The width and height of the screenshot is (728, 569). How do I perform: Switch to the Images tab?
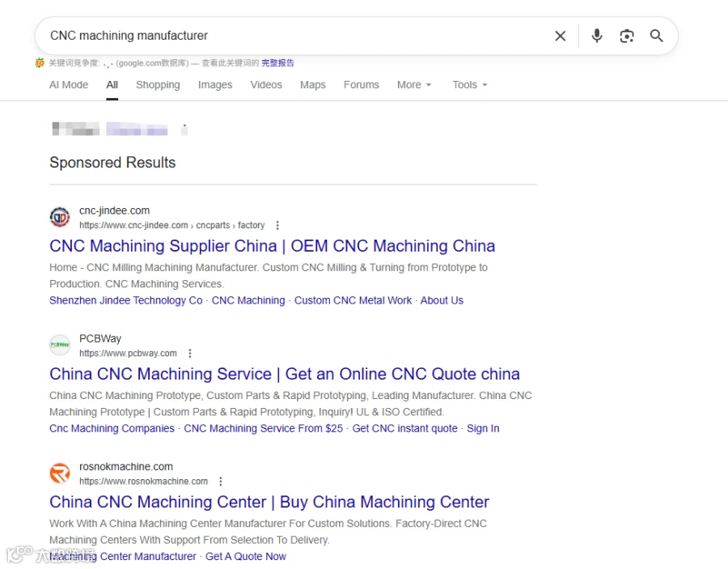(x=215, y=85)
